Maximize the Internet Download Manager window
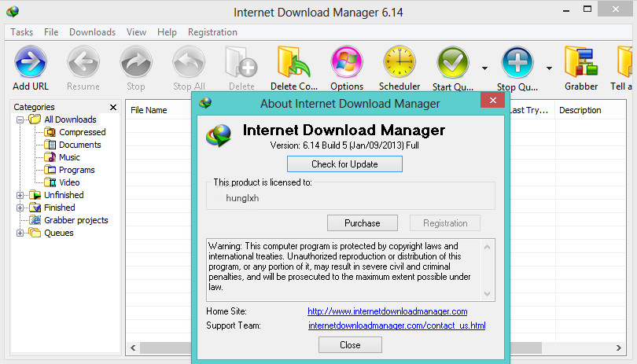Viewport: 637px width, 364px height. pos(587,9)
